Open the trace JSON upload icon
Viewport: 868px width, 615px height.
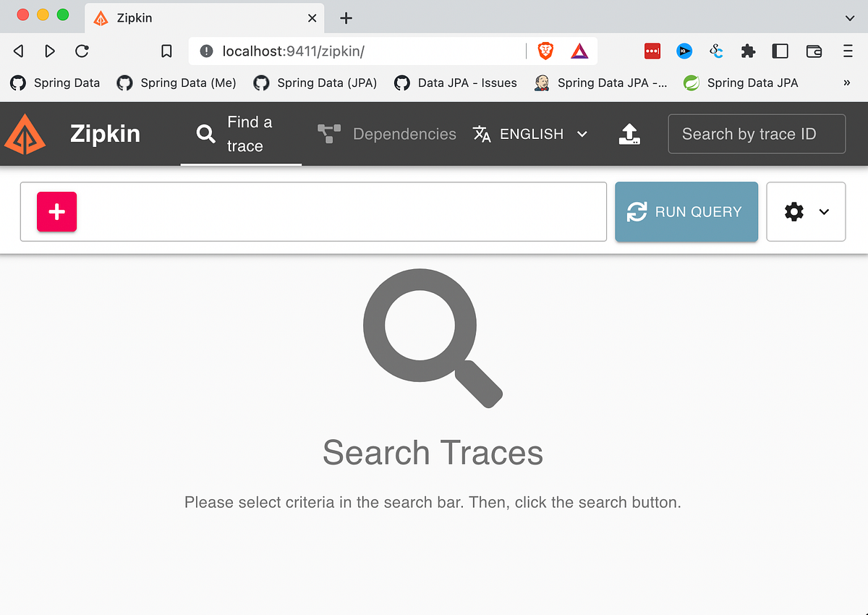(x=629, y=133)
